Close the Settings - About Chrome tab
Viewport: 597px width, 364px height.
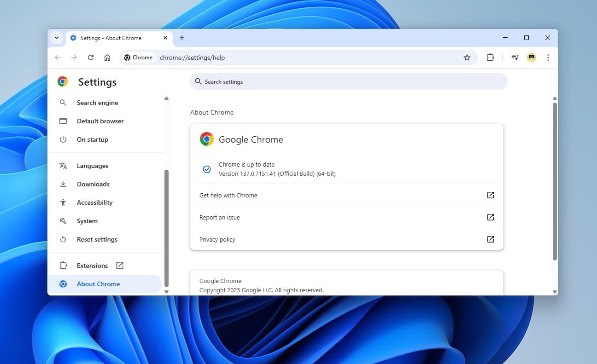[165, 38]
